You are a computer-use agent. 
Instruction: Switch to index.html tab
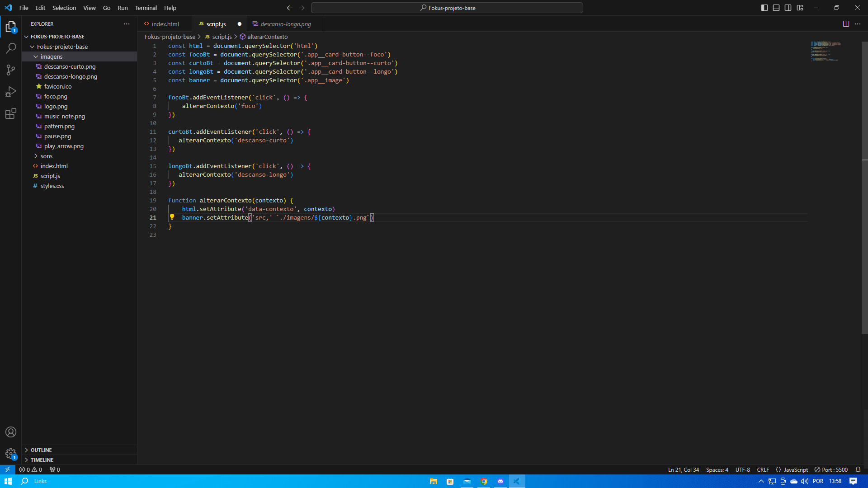(165, 24)
